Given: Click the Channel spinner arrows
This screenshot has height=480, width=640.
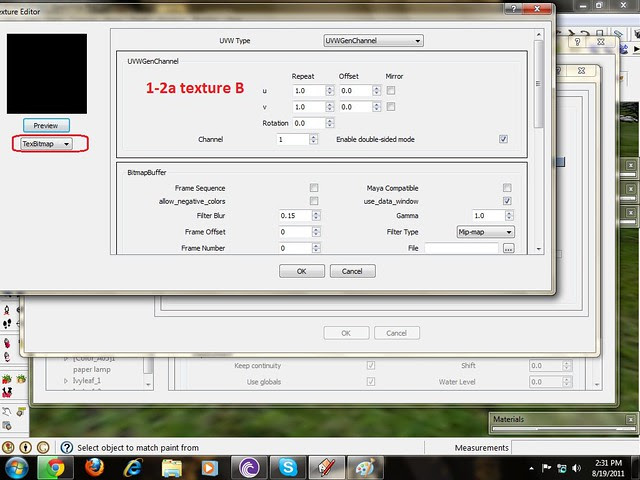Looking at the screenshot, I should point(313,139).
